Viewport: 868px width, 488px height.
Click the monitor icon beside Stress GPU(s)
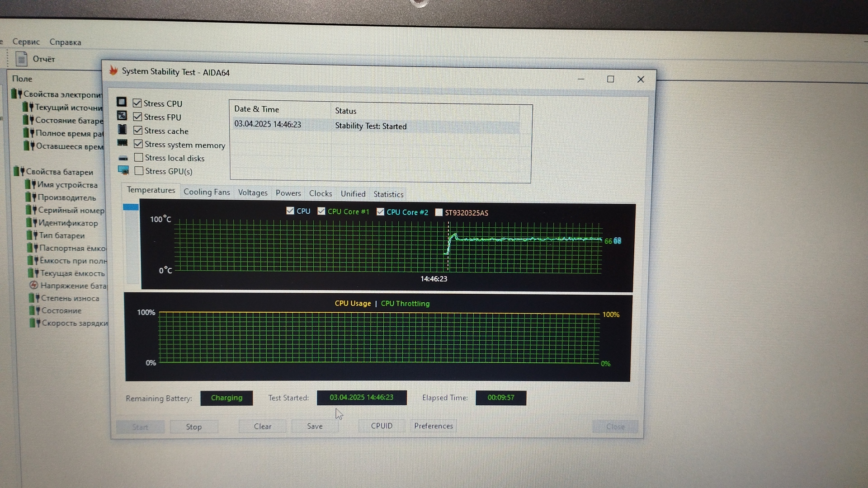[x=123, y=170]
